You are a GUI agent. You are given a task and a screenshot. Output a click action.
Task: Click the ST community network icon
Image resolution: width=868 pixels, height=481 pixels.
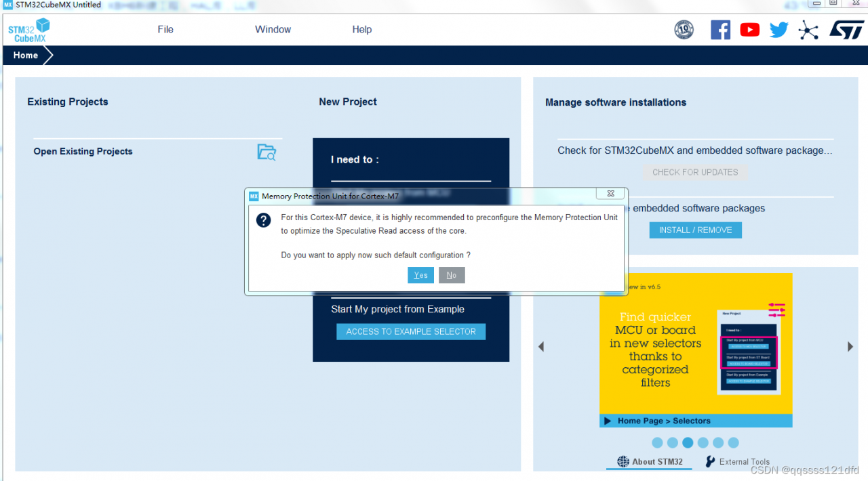click(808, 30)
